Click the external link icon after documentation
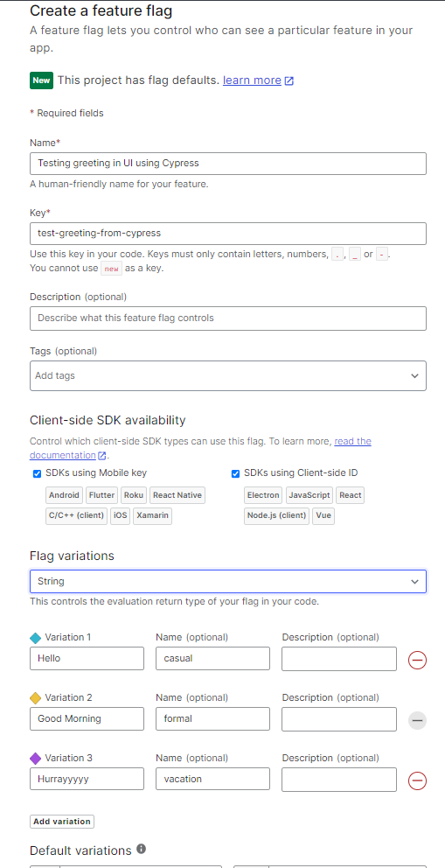 pos(102,456)
